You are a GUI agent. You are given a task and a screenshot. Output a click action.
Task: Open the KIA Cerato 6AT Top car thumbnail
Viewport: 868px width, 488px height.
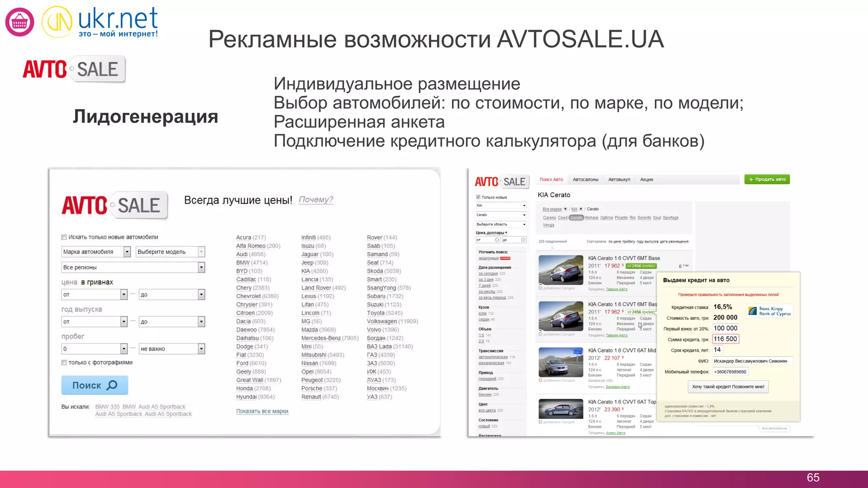[x=561, y=409]
